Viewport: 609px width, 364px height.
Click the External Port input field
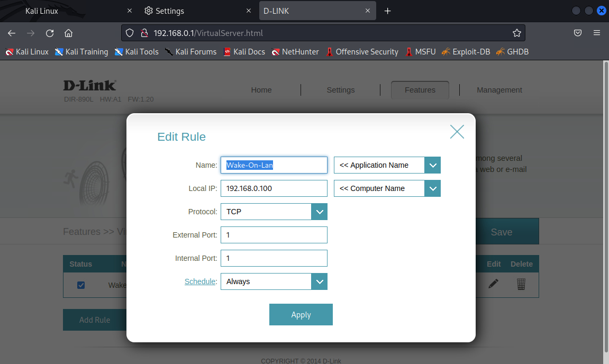pyautogui.click(x=274, y=235)
